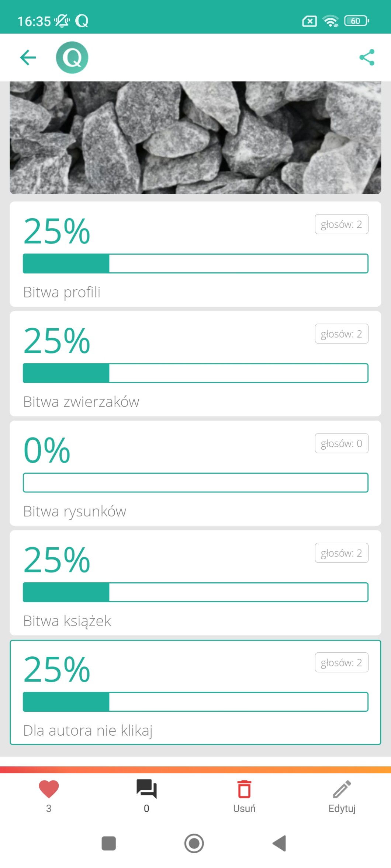Tap the back arrow icon
Screen dimensions: 391x868
click(x=28, y=57)
